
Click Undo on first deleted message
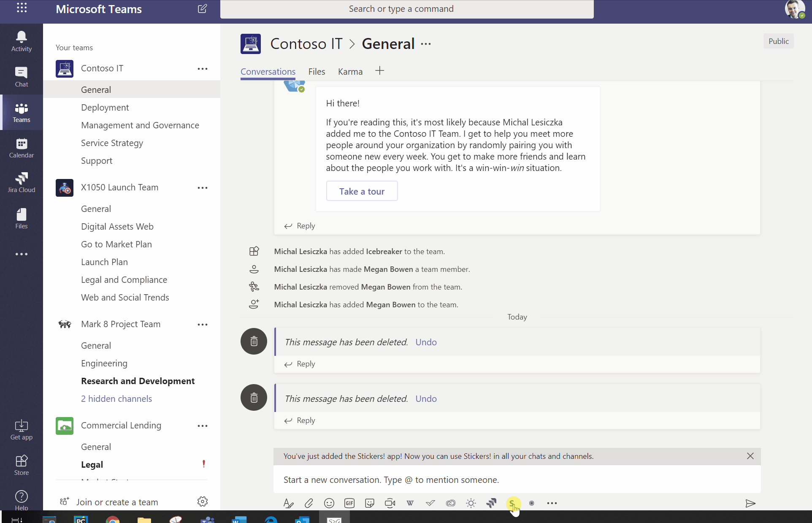pyautogui.click(x=426, y=342)
